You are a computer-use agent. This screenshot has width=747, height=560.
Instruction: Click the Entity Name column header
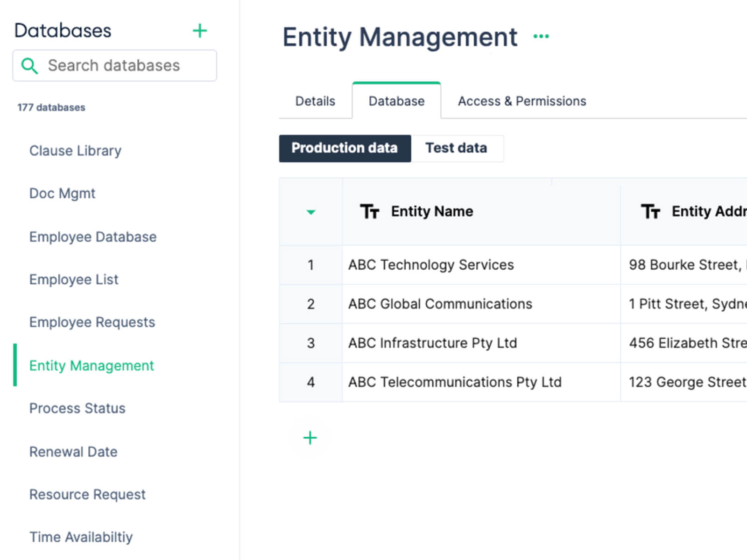[x=432, y=211]
